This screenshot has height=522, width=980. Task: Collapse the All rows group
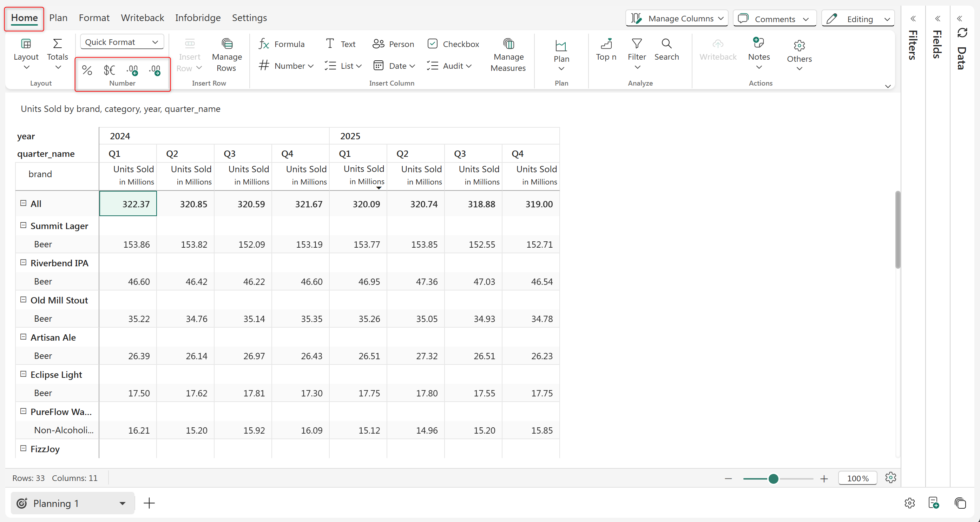[x=23, y=203]
